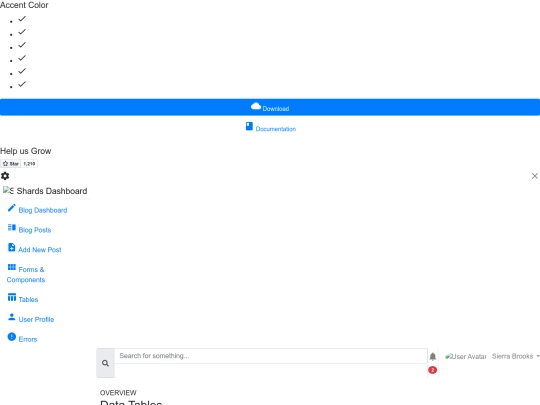The height and width of the screenshot is (405, 540).
Task: Select the second accent color checkmark
Action: (x=22, y=32)
